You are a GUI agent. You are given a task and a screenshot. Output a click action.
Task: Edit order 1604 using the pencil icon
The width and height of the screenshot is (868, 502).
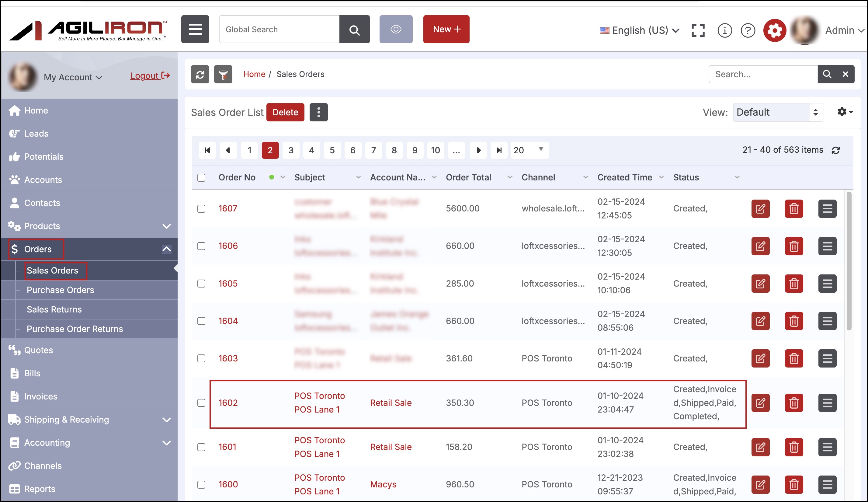(x=760, y=321)
